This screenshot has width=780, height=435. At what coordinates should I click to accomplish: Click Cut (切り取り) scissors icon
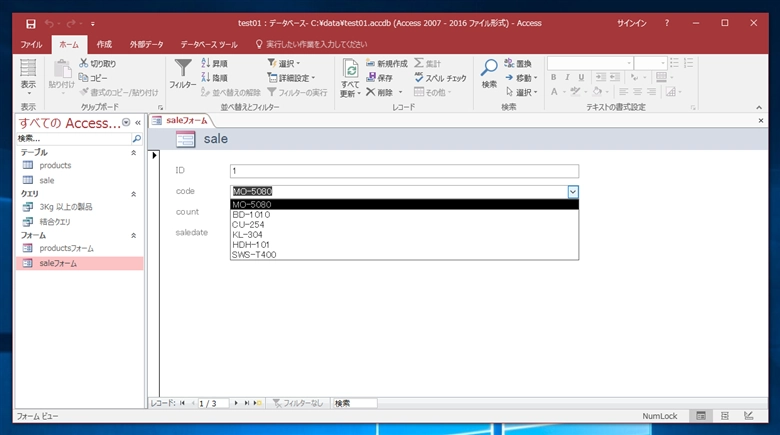click(x=84, y=63)
